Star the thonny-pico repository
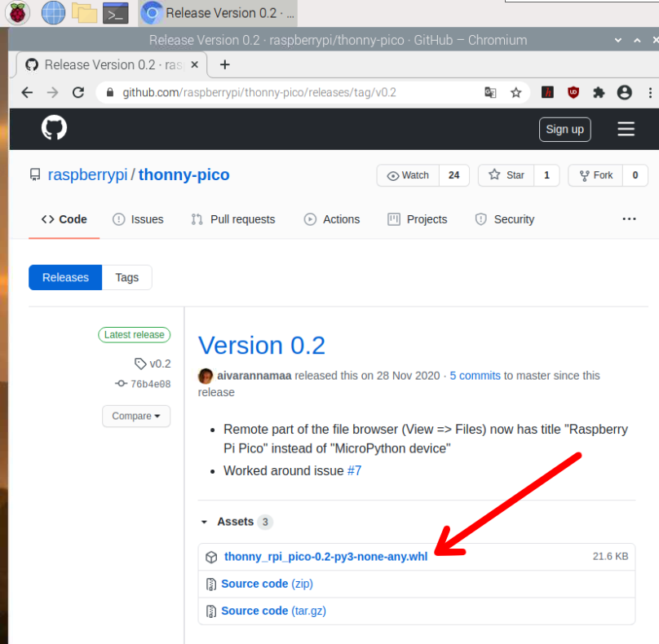This screenshot has width=659, height=644. coord(506,175)
